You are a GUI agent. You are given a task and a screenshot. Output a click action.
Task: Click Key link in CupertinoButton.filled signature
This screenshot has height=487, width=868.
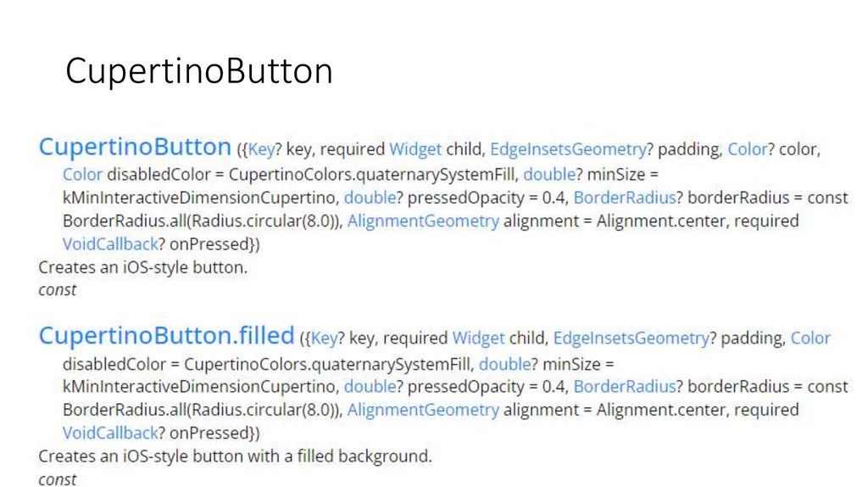pyautogui.click(x=325, y=339)
